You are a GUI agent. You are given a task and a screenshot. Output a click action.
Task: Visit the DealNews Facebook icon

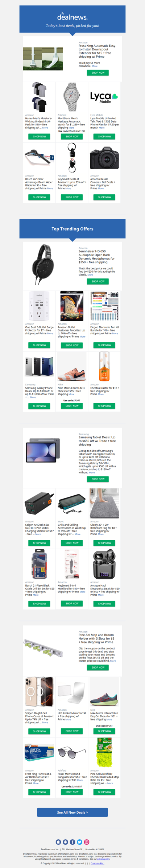(72, 842)
